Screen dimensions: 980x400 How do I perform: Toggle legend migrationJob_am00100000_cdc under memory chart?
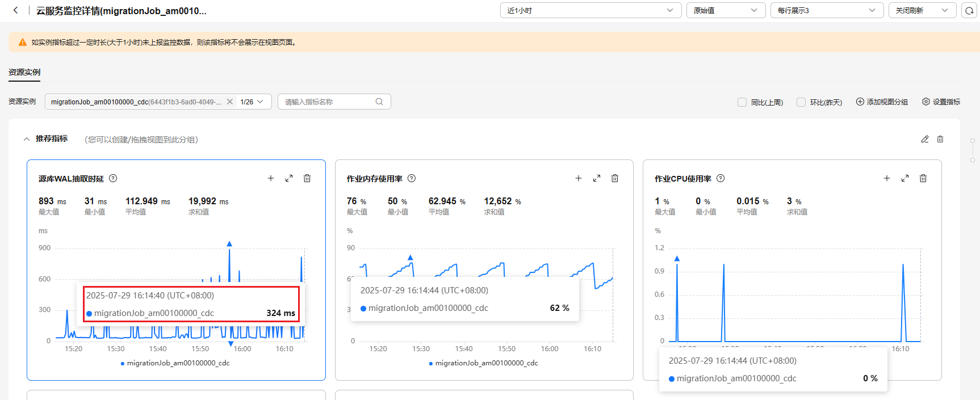[483, 363]
